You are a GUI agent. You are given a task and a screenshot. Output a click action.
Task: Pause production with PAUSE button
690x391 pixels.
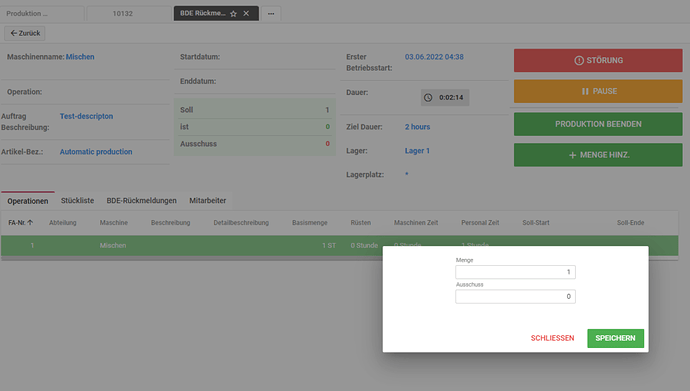[598, 91]
